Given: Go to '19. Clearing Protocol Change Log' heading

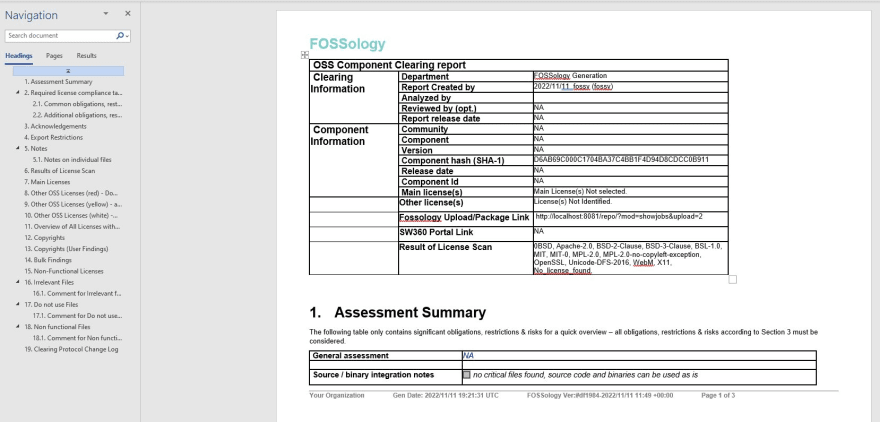Looking at the screenshot, I should coord(71,349).
